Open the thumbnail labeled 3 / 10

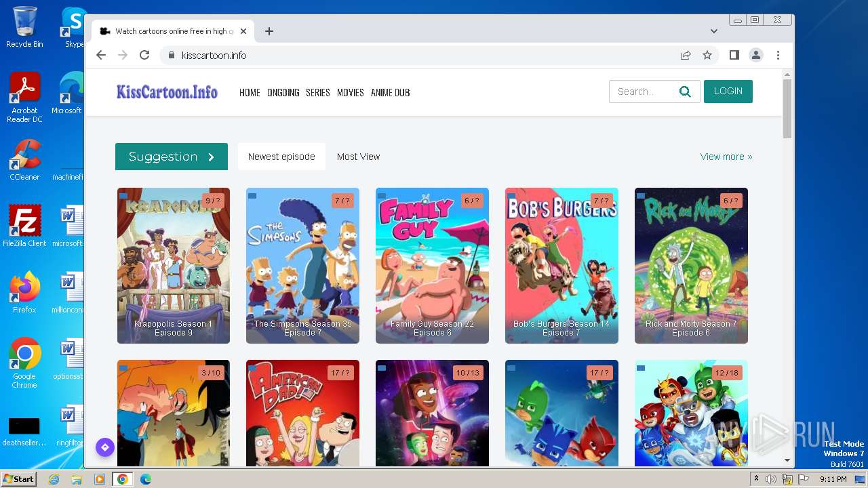174,413
